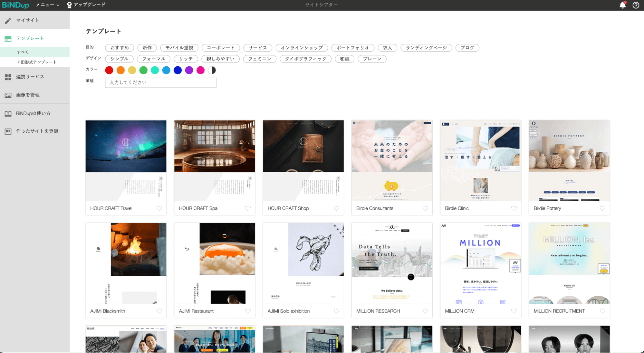Click the 業種 input field
The width and height of the screenshot is (644, 353).
tap(160, 83)
